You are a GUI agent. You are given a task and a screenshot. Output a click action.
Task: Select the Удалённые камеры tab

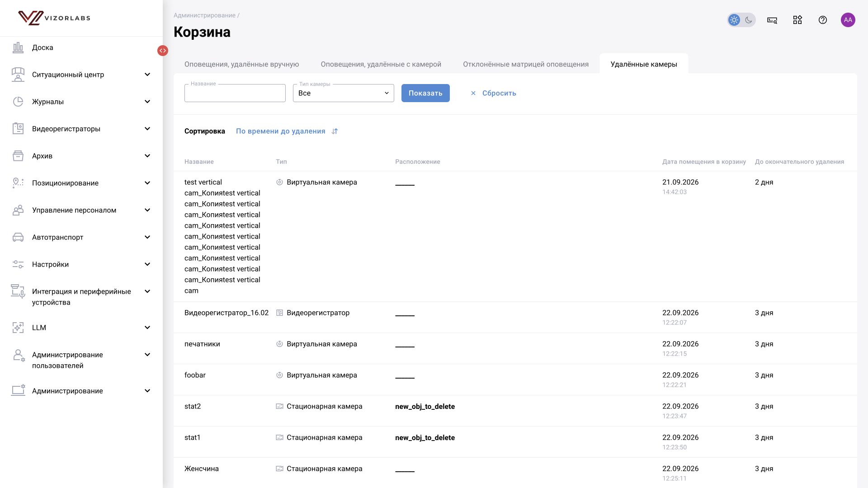click(644, 64)
